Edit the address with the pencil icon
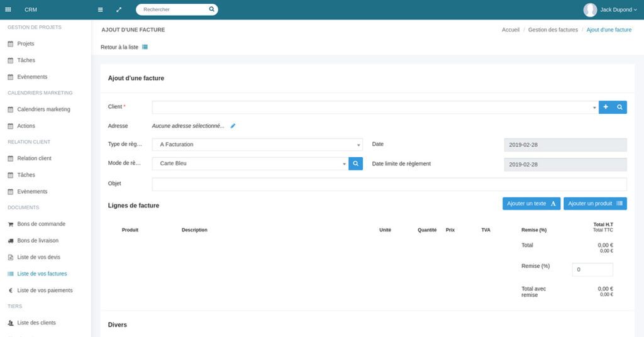The height and width of the screenshot is (337, 644). pos(233,126)
